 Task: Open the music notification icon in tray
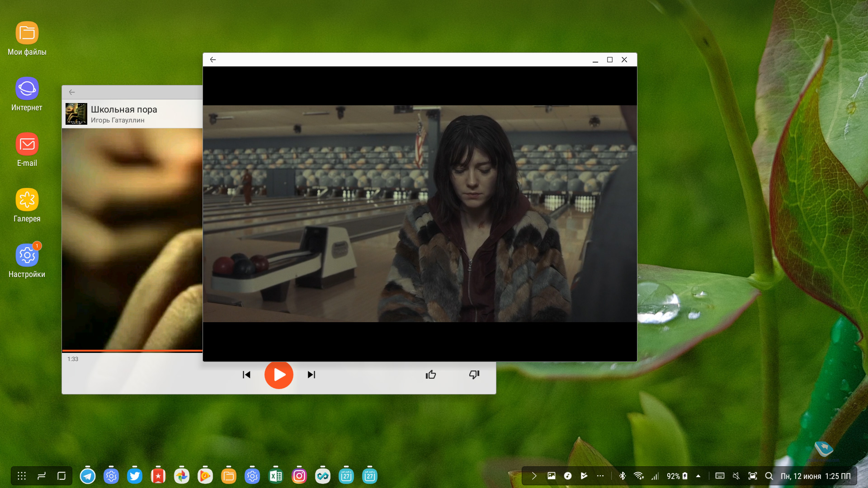pos(568,476)
